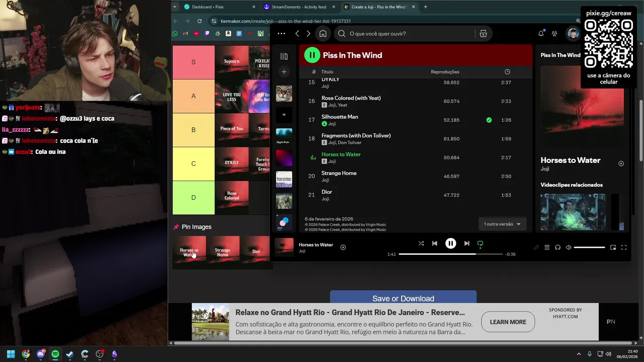The height and width of the screenshot is (362, 644).
Task: Open the browser tab search dropdown
Action: click(175, 7)
